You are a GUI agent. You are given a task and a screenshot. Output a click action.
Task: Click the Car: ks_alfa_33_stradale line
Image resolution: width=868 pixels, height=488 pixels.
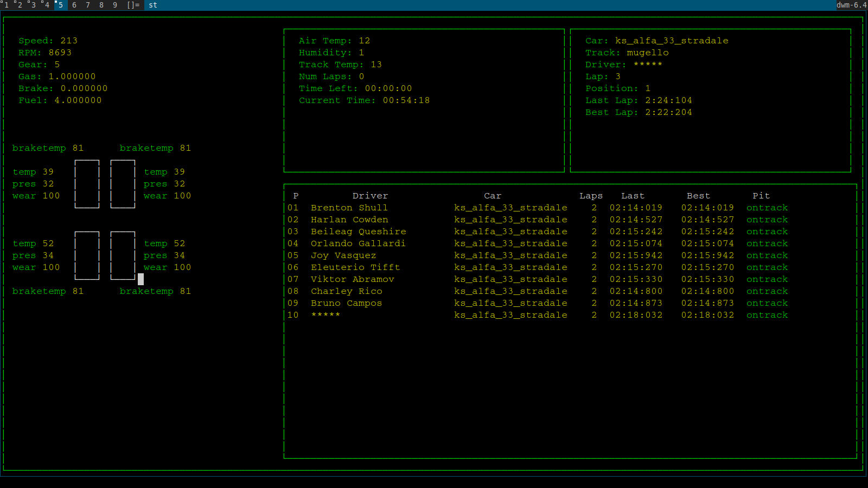click(656, 41)
